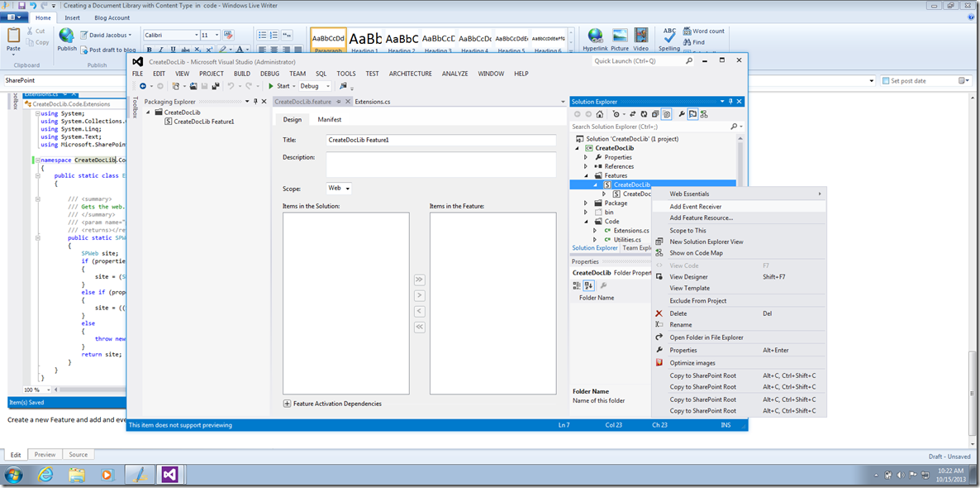This screenshot has height=488, width=980.
Task: Click the Refresh icon in Solution Explorer toolbar
Action: click(x=644, y=114)
